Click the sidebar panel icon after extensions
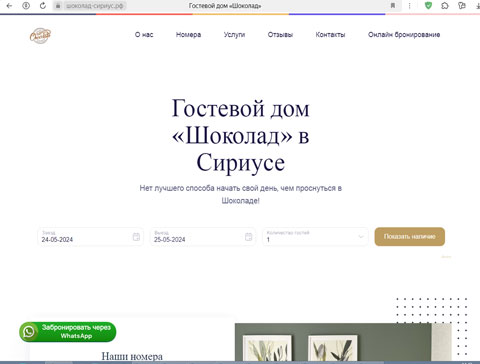The image size is (480, 364). coord(462,6)
